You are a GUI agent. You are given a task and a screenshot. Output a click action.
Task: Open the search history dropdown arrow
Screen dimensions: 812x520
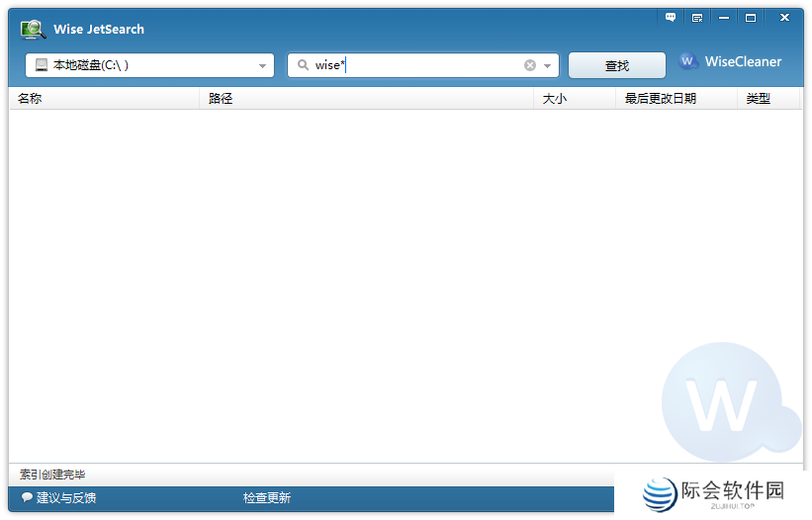coord(547,65)
